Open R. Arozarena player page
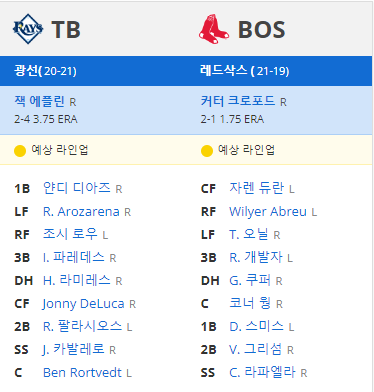Viewport: 374px width, 392px height. (x=81, y=212)
